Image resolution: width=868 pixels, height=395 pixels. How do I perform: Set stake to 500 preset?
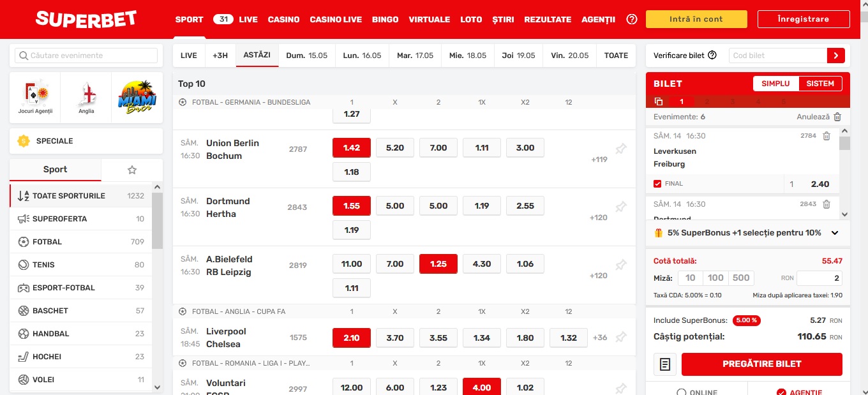741,278
